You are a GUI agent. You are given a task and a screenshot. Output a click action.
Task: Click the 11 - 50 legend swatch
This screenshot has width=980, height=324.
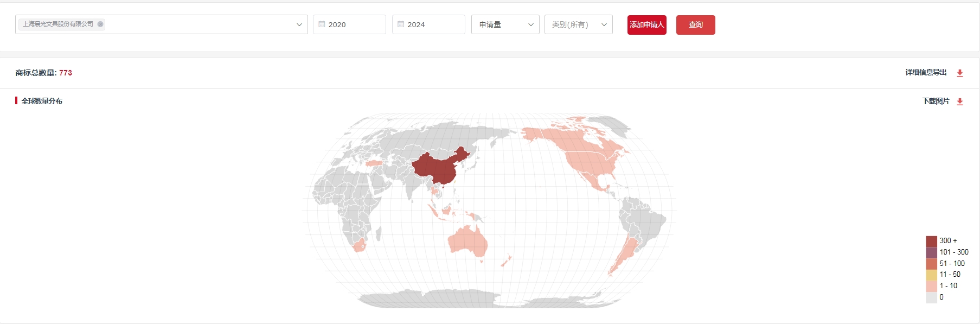(x=931, y=275)
